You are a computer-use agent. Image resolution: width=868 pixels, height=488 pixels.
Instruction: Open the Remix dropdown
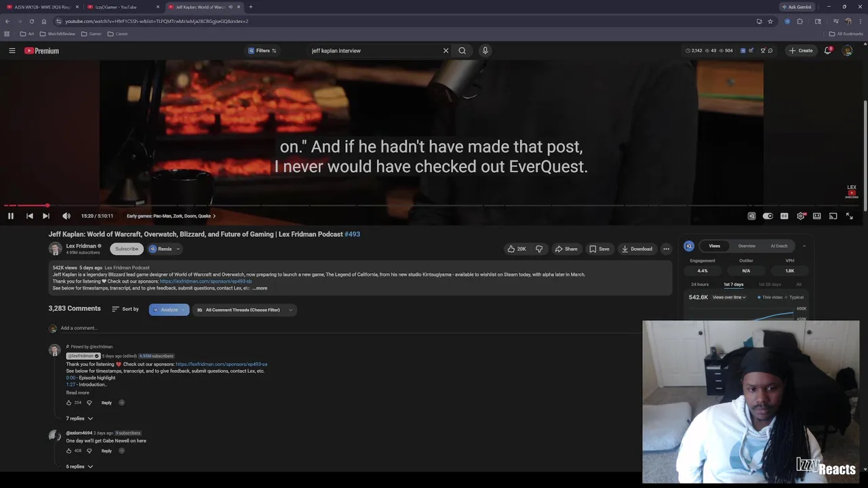[165, 249]
